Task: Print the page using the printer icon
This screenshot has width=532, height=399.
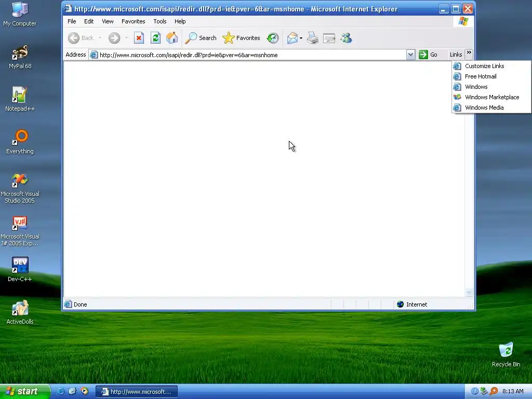Action: pos(313,38)
